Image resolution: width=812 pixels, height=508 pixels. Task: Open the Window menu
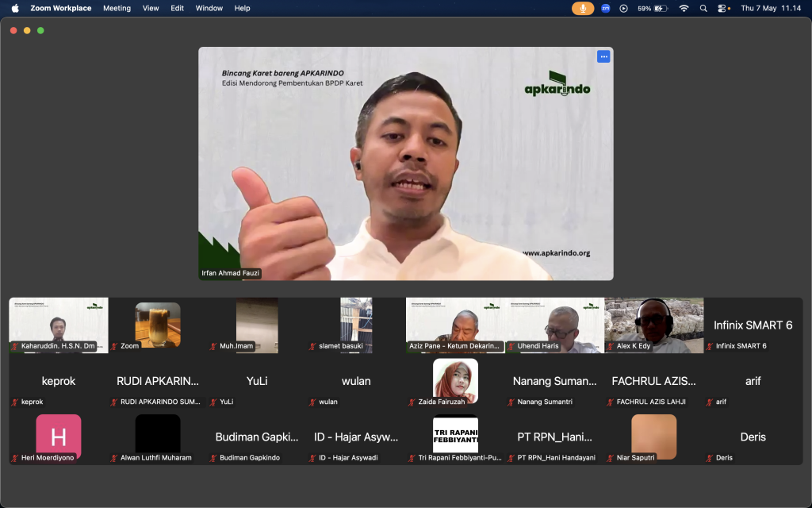click(209, 8)
